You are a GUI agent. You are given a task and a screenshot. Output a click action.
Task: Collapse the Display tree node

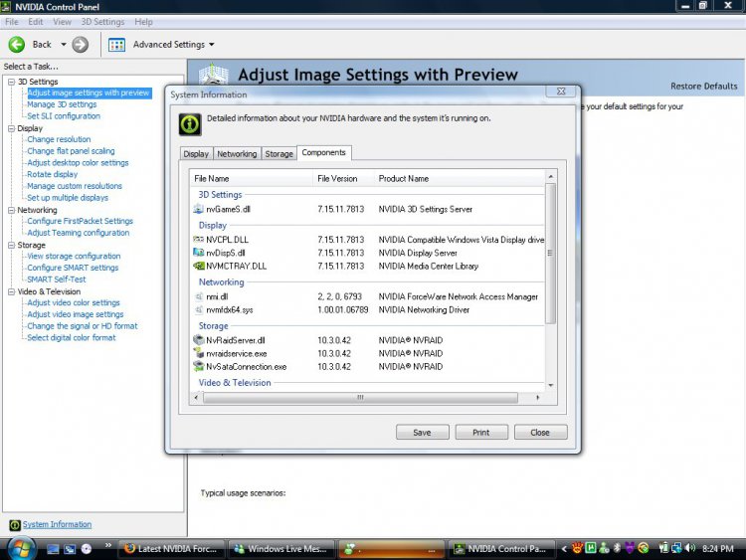[x=11, y=128]
